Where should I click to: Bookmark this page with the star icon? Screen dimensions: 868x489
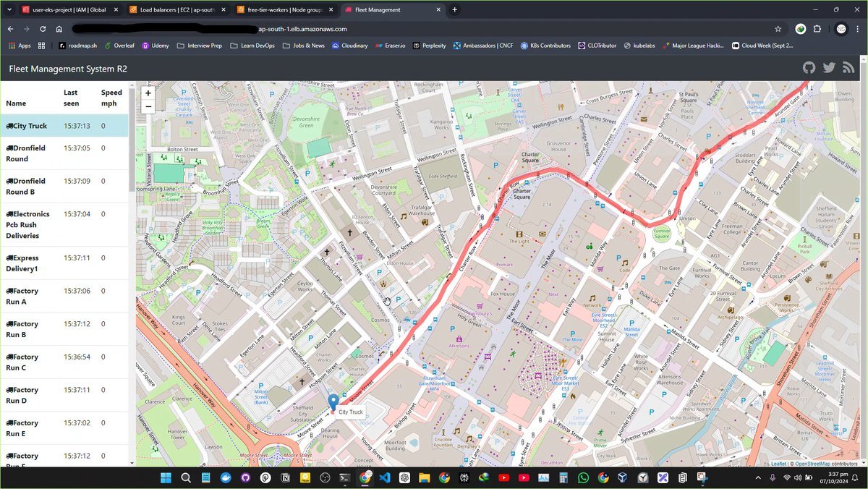tap(778, 29)
